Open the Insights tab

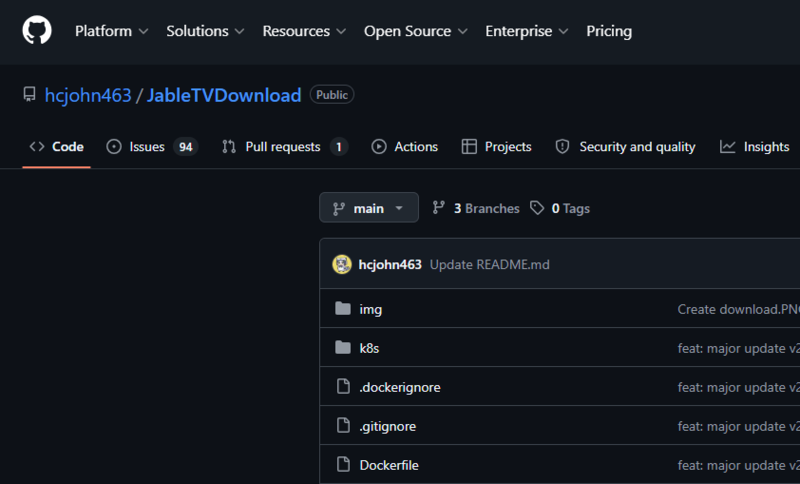tap(755, 147)
